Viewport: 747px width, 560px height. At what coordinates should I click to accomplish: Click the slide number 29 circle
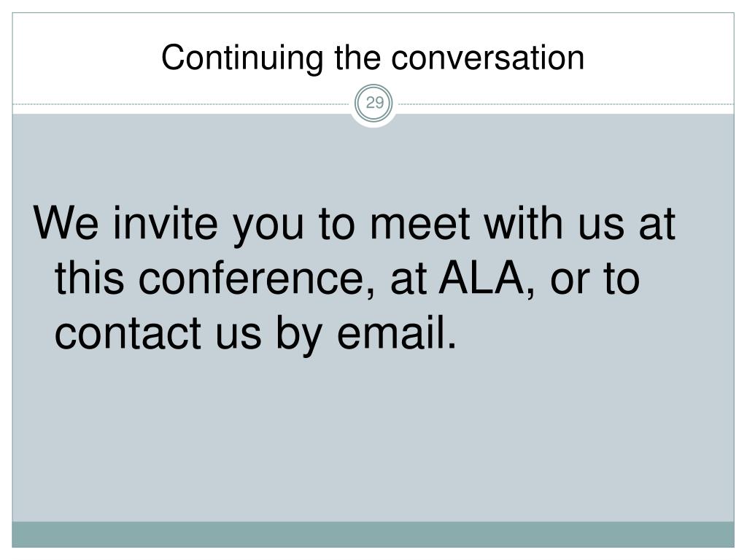pos(374,104)
